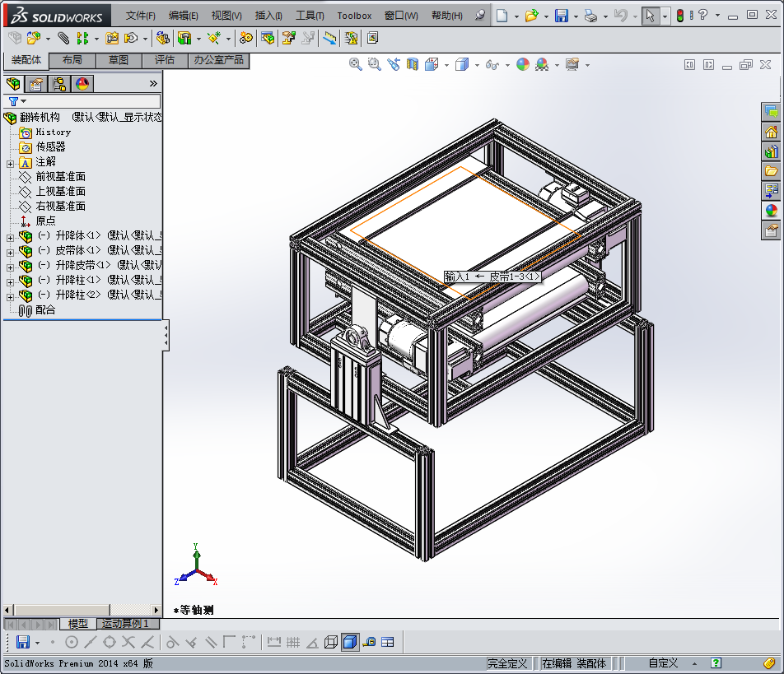Expand the 升降皮带<1> component node

[x=10, y=267]
